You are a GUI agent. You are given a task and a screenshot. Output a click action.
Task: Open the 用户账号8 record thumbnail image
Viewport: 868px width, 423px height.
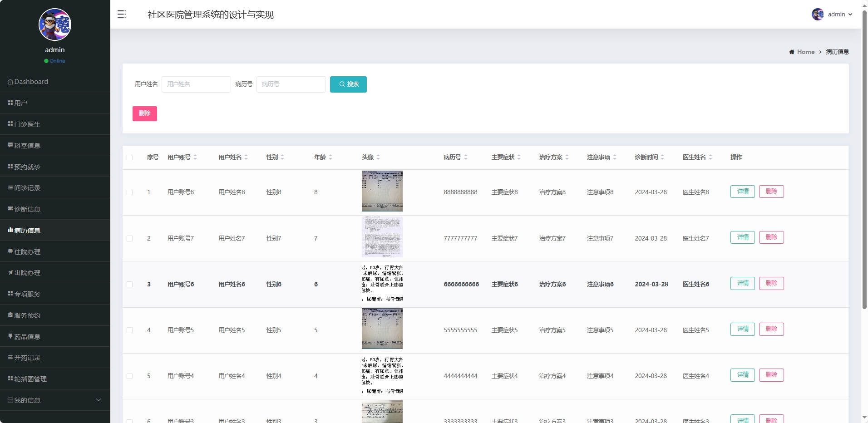[382, 191]
